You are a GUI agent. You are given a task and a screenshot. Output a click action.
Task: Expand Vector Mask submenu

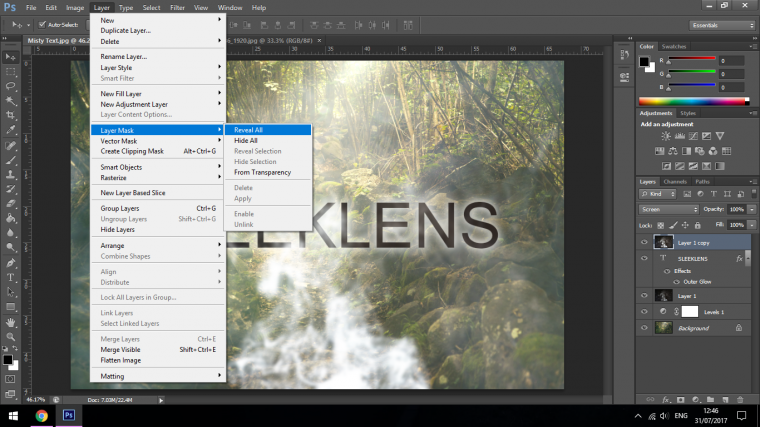coord(158,141)
